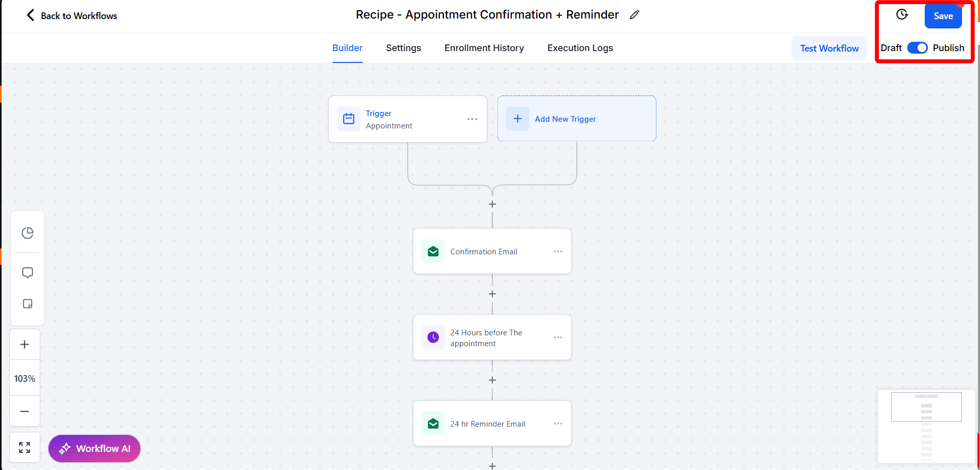Click the Save button

(x=943, y=16)
